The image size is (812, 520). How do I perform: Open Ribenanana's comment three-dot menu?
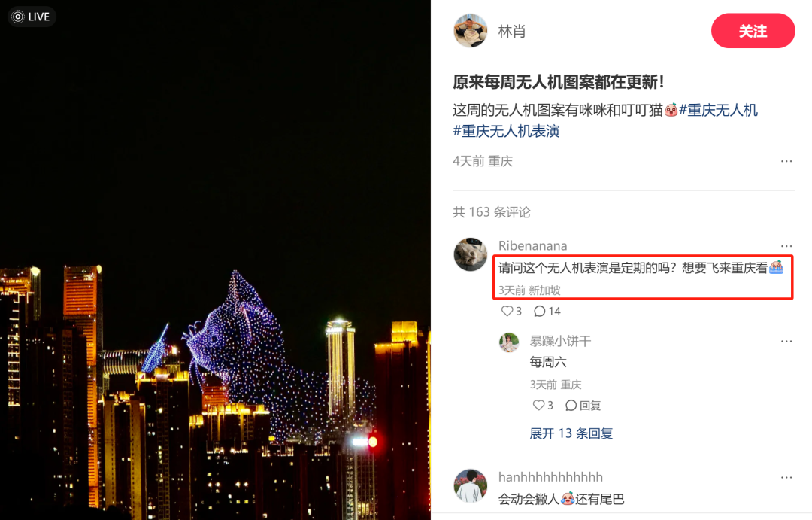point(786,246)
